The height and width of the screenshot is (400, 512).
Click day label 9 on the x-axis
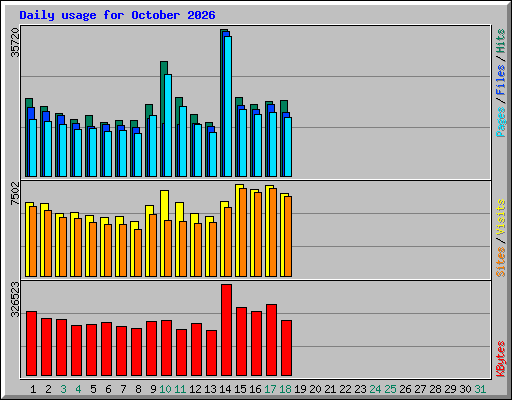tap(153, 389)
